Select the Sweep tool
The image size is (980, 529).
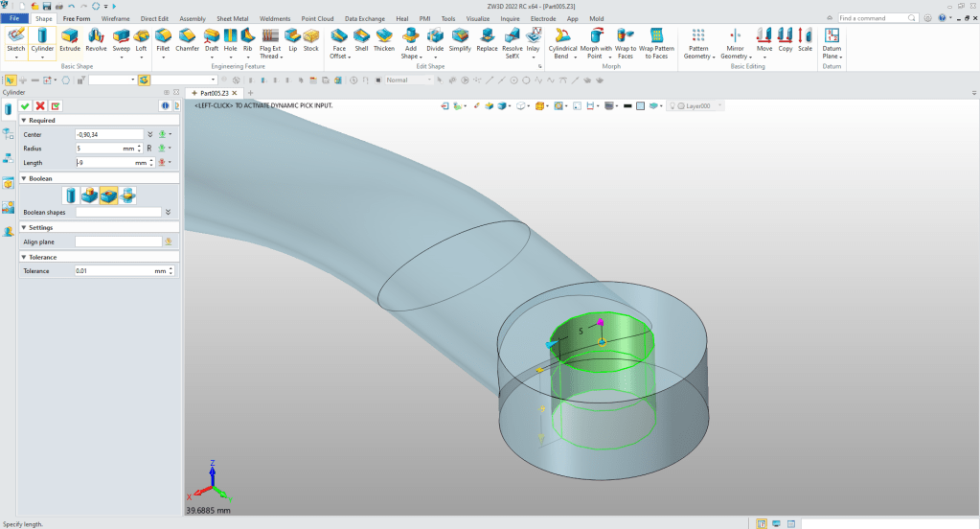point(120,39)
